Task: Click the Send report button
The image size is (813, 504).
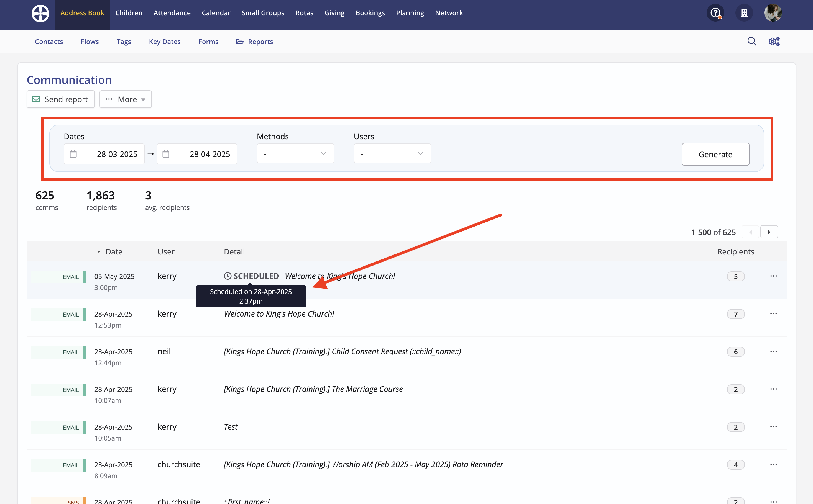Action: pos(61,99)
